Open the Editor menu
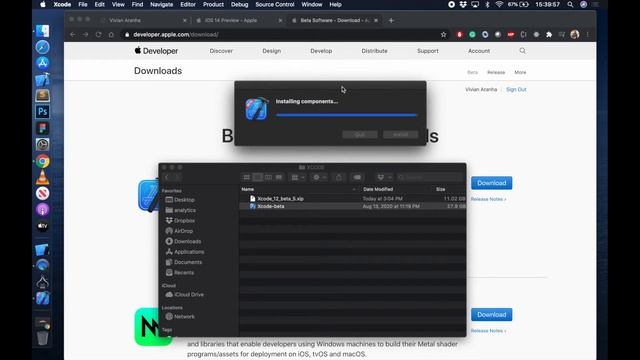 188,4
